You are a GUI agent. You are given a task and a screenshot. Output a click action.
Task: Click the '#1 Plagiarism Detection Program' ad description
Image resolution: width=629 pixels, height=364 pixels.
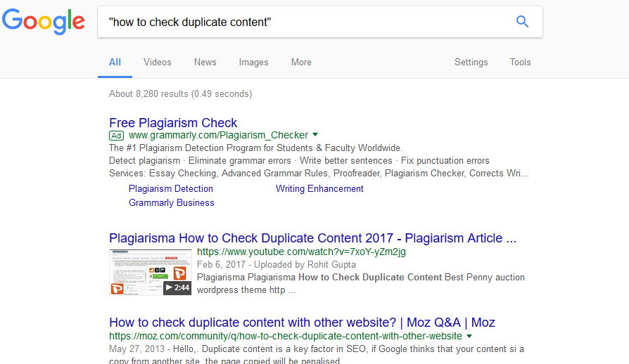tap(255, 148)
